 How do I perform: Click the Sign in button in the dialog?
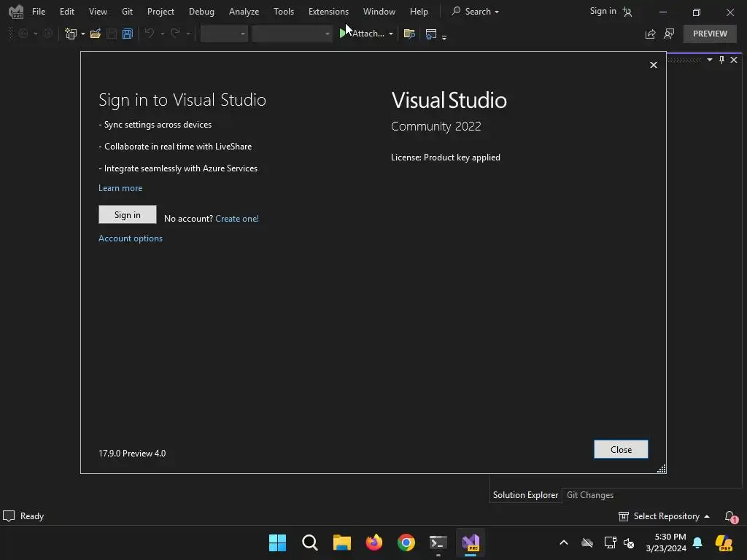tap(127, 215)
